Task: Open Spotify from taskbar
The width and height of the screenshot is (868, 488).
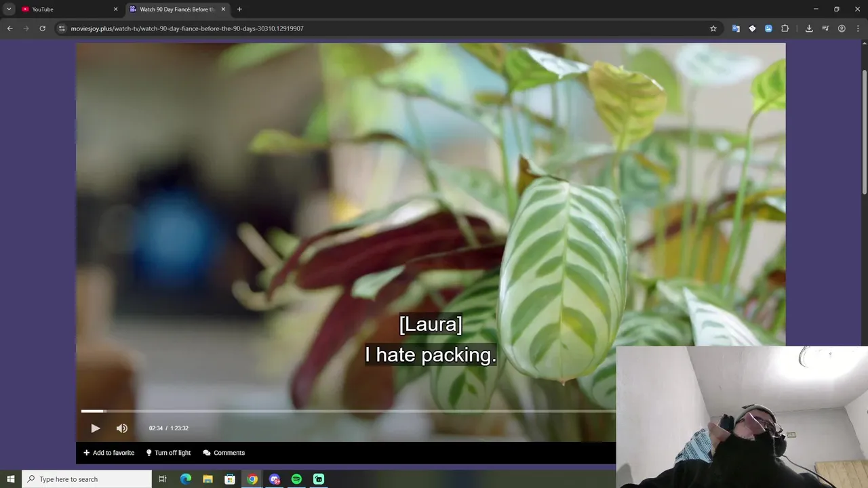Action: point(296,479)
